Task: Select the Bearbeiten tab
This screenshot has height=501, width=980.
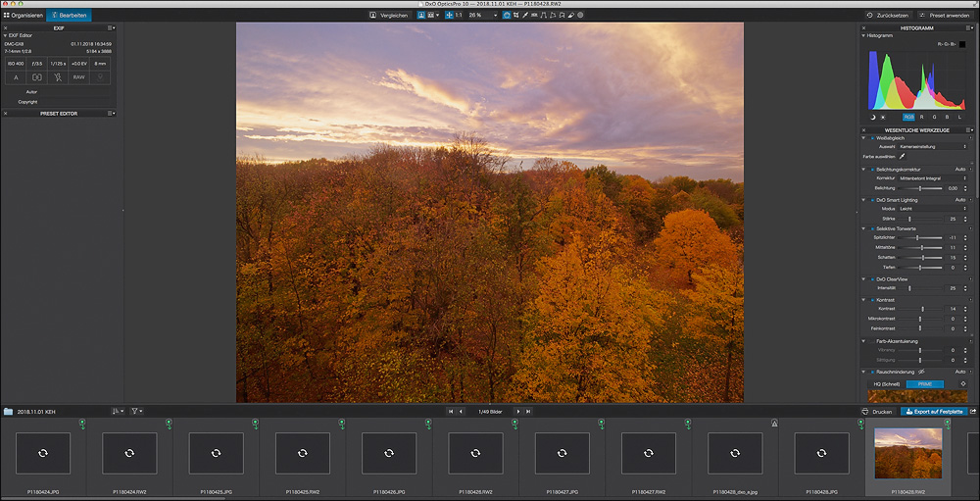Action: (x=70, y=16)
